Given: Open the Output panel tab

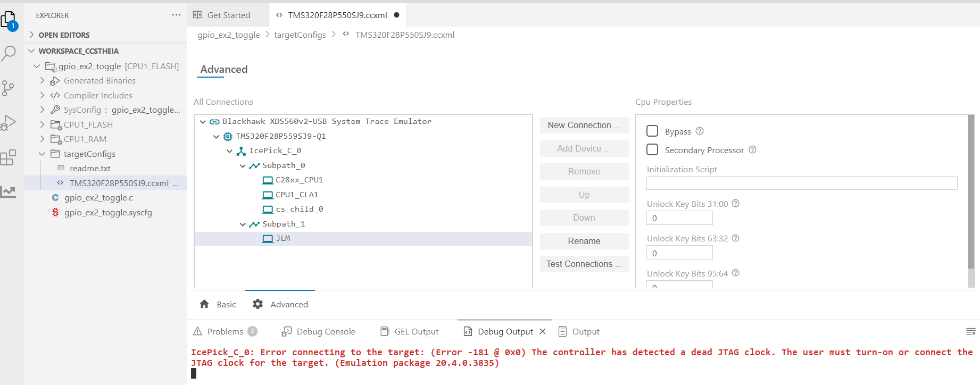Looking at the screenshot, I should [x=579, y=331].
